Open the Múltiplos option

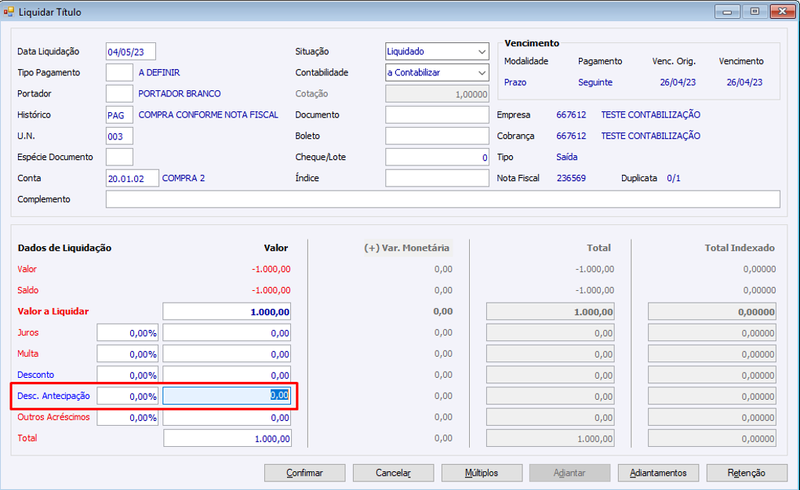click(x=482, y=473)
